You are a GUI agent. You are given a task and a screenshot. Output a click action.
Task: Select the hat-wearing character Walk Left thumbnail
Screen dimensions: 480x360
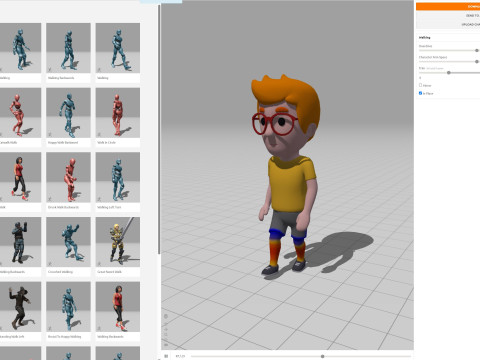[x=20, y=307]
